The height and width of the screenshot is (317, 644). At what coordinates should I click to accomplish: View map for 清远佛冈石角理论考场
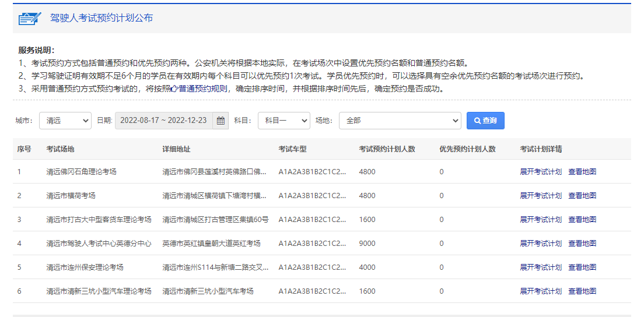click(582, 172)
